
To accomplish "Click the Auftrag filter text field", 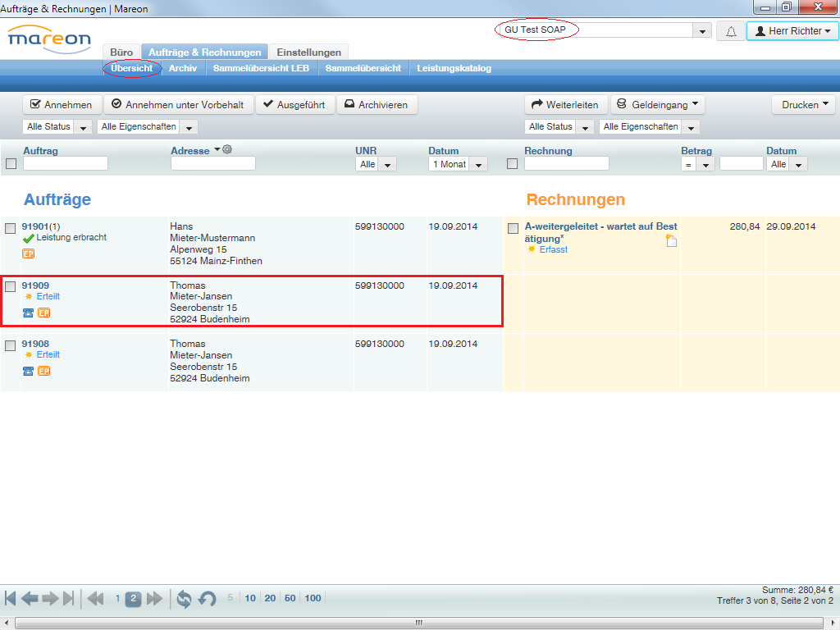I will pos(66,164).
